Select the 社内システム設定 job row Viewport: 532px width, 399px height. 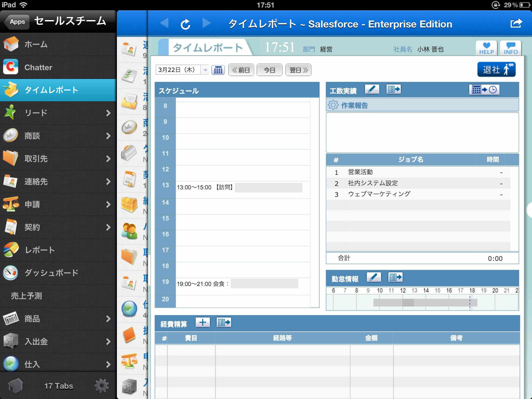point(418,183)
